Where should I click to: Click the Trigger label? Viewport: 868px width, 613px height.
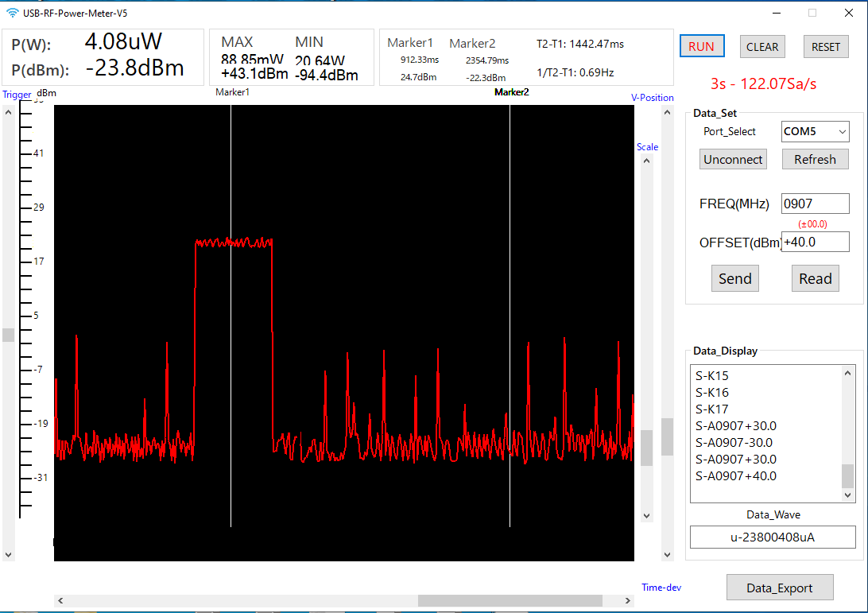[x=17, y=94]
